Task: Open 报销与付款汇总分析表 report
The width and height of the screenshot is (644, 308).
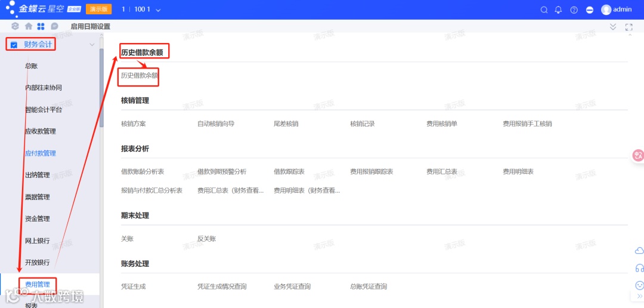Action: tap(151, 190)
